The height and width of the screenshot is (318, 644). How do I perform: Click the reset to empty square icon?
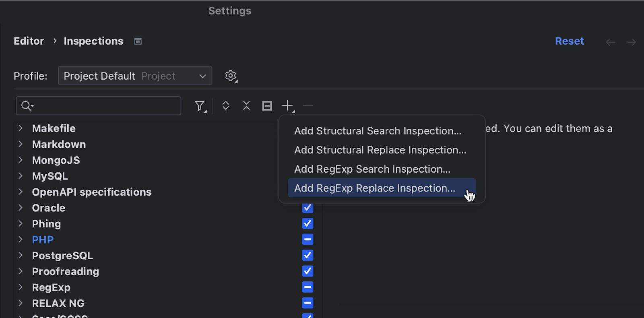pos(267,105)
